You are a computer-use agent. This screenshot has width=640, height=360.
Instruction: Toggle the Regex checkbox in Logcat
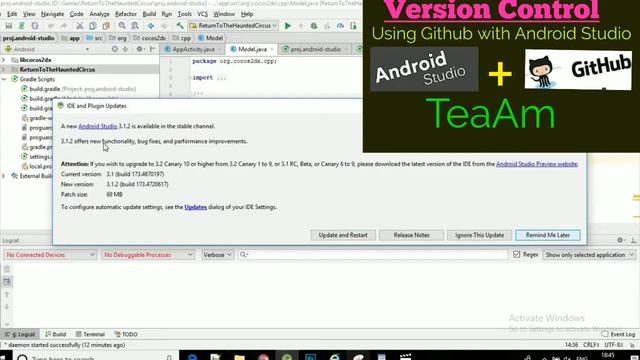point(516,254)
